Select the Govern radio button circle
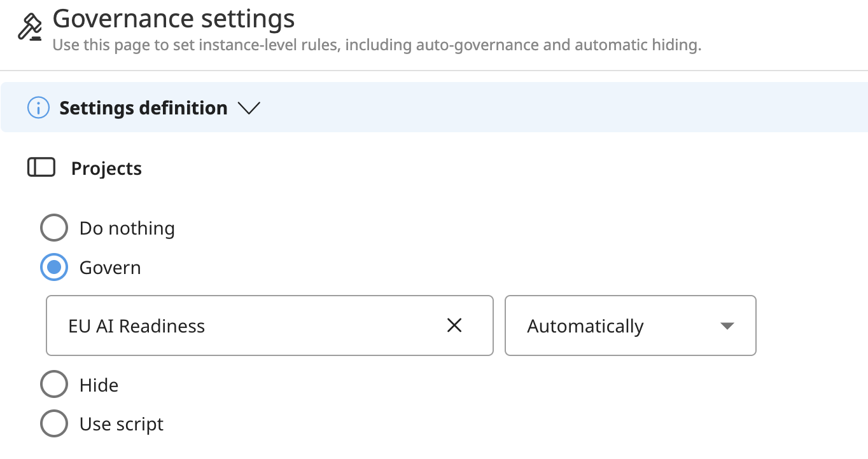Screen dimensions: 868x459 (54, 268)
